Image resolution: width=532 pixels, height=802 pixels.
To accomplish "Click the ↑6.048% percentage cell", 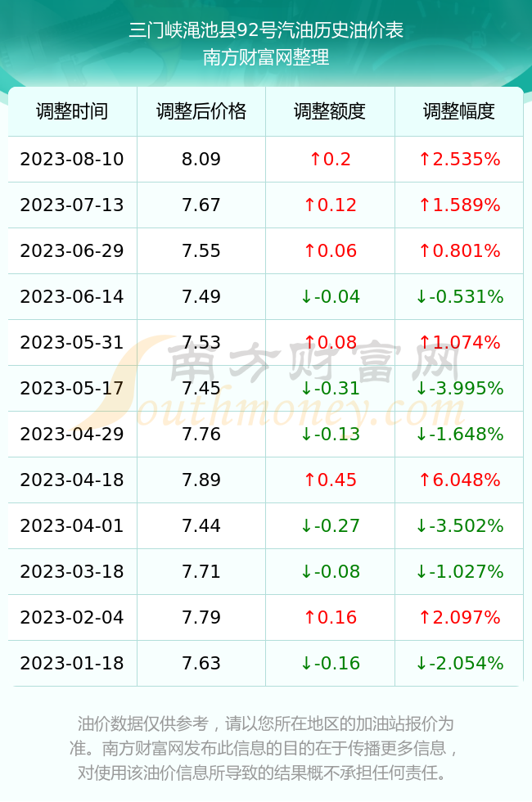I will pyautogui.click(x=459, y=480).
